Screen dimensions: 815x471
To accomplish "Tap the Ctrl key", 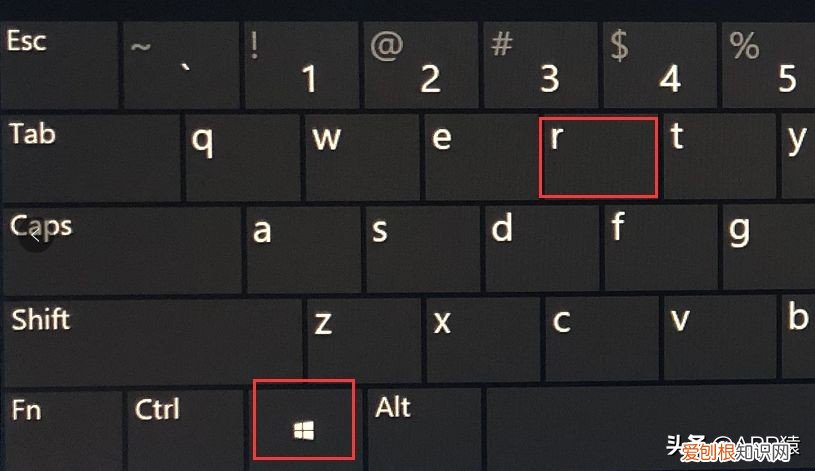I will (185, 430).
